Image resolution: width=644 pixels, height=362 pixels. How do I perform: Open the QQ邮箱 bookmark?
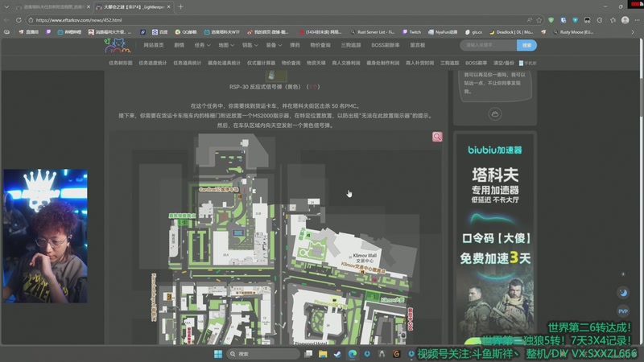[186, 32]
